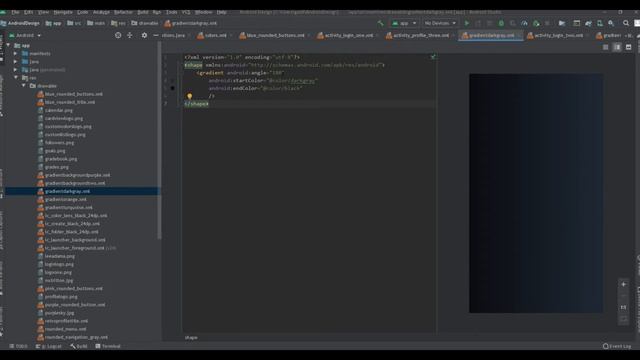
Task: Select gradientorange.xml in the project tree
Action: click(65, 199)
